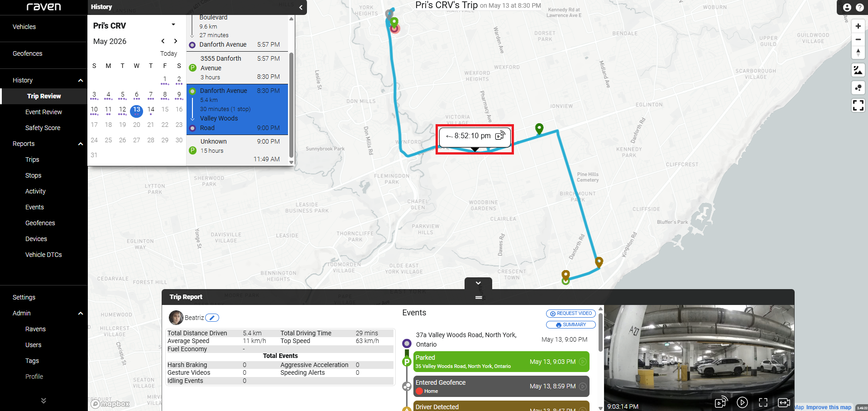
Task: Click the SUMMARY button
Action: click(571, 325)
